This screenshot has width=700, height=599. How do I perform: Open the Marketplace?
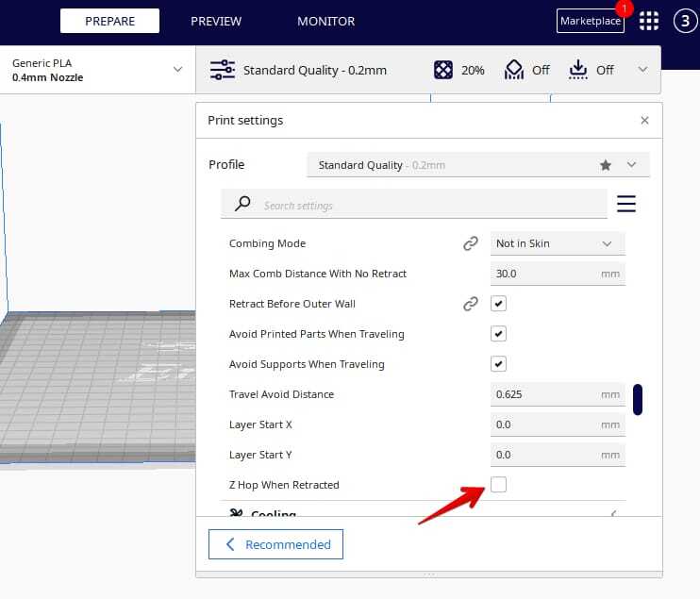tap(591, 21)
